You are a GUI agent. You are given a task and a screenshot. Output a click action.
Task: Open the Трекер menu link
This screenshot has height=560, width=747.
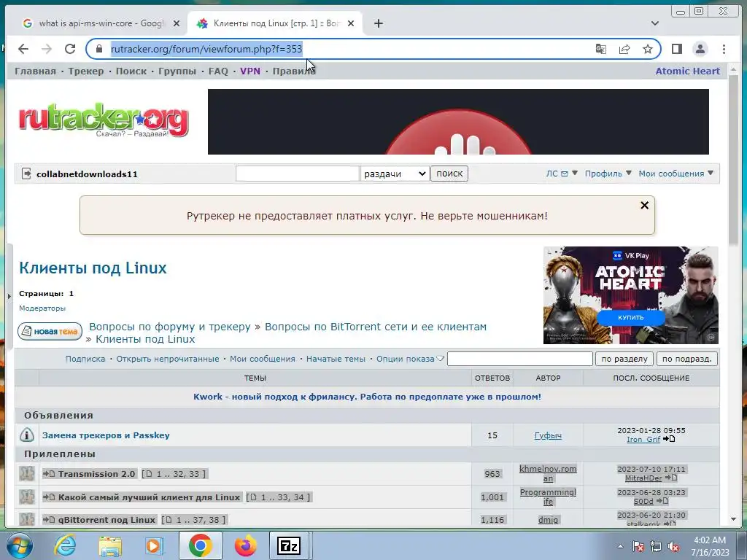(x=86, y=71)
